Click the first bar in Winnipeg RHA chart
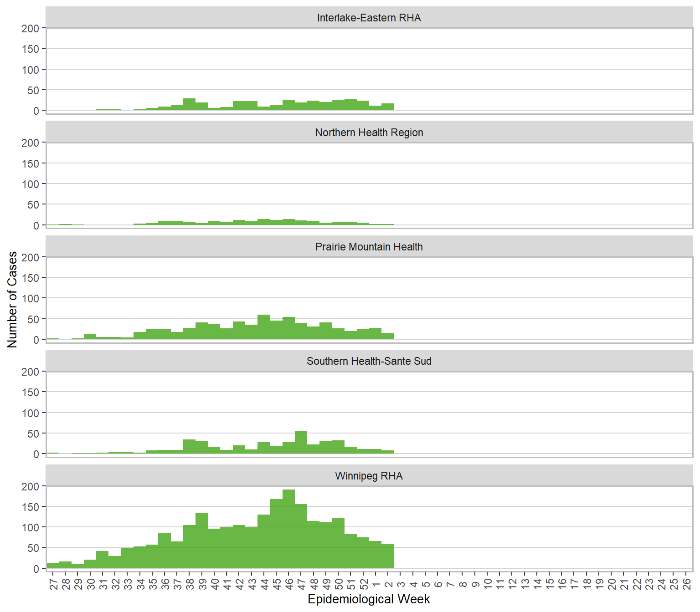 point(53,566)
